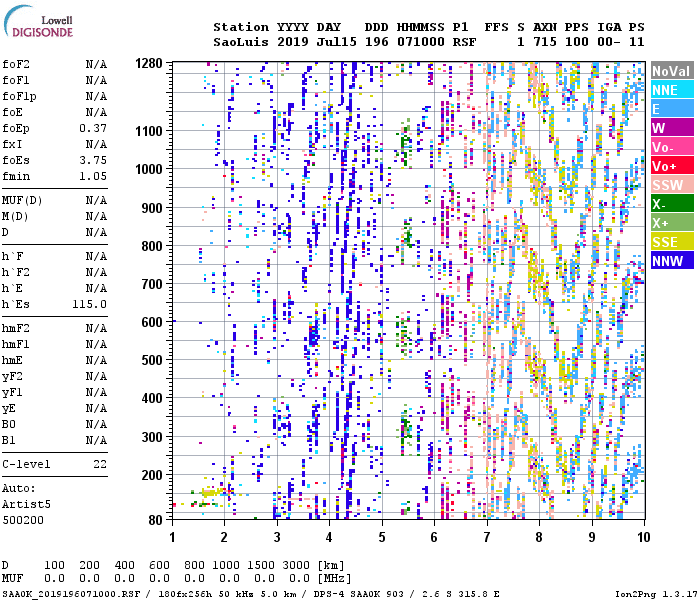The height and width of the screenshot is (600, 700).
Task: Click the 1280 km tick on height axis
Action: [148, 63]
